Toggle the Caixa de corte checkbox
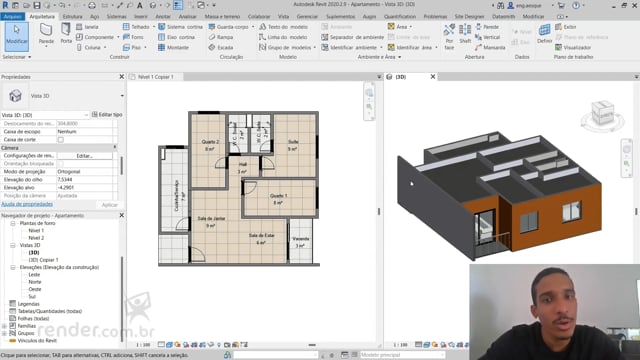 tap(60, 140)
